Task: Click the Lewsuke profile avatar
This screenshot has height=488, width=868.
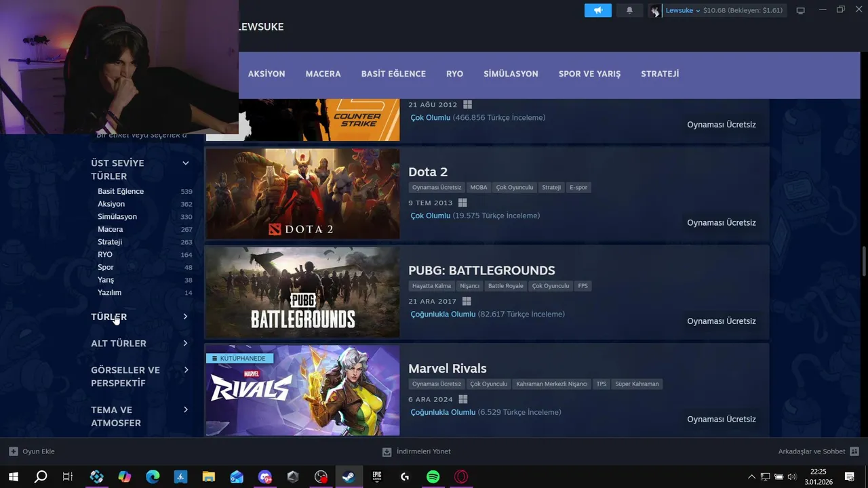Action: 655,11
